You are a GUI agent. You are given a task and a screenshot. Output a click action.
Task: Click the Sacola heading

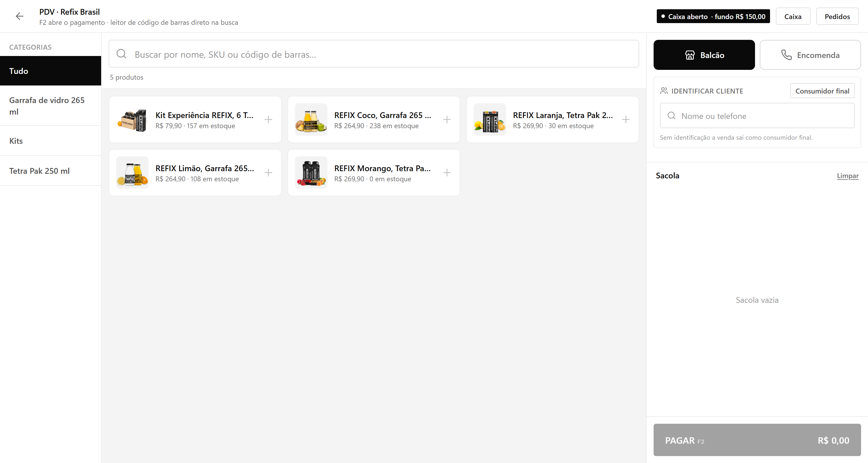click(667, 176)
